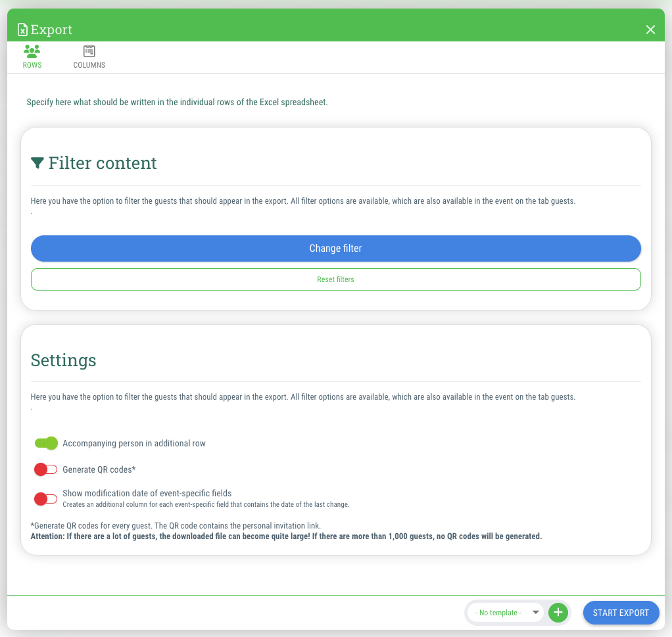Click the Filter content heading
The image size is (672, 637).
[103, 163]
